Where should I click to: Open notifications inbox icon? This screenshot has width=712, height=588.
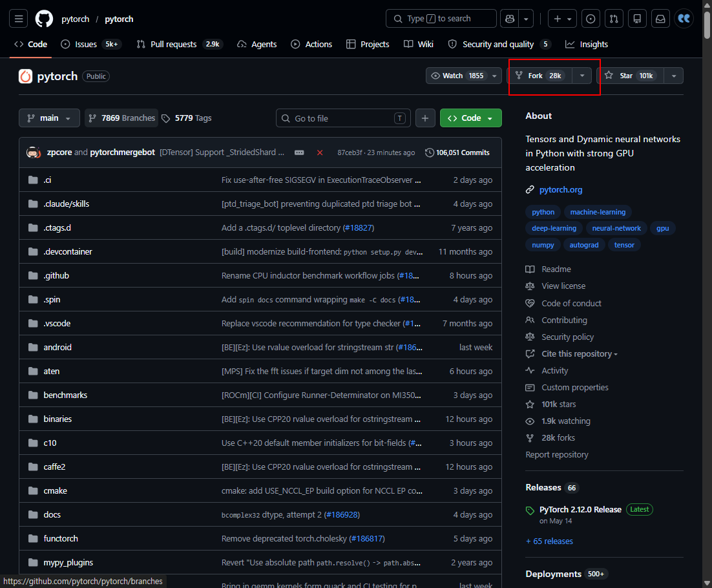click(x=660, y=19)
